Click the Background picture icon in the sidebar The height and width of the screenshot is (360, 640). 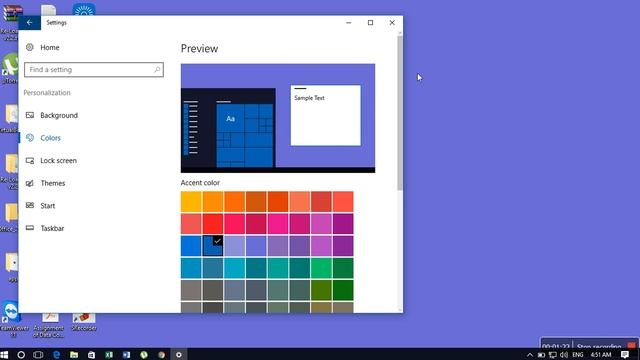30,115
